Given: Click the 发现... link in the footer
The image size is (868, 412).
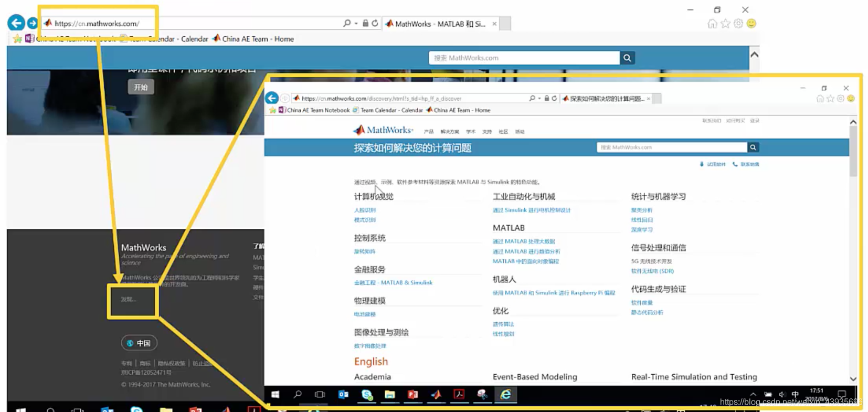Looking at the screenshot, I should pos(129,299).
